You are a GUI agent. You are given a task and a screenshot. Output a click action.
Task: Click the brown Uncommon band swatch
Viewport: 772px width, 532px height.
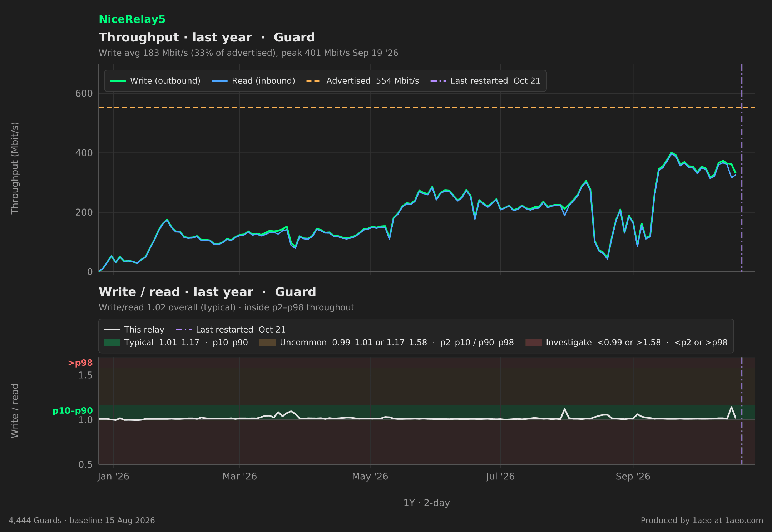pos(268,343)
